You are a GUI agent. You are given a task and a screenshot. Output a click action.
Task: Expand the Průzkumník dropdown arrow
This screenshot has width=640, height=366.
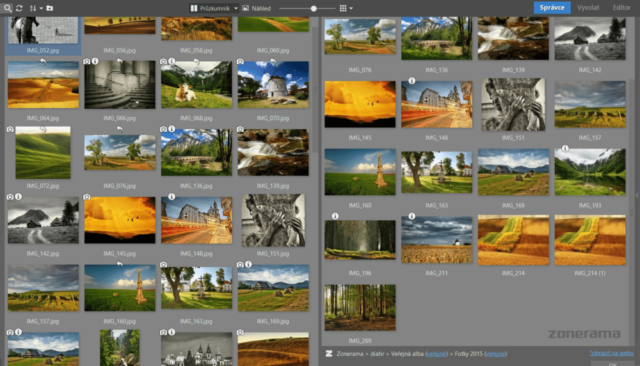236,8
